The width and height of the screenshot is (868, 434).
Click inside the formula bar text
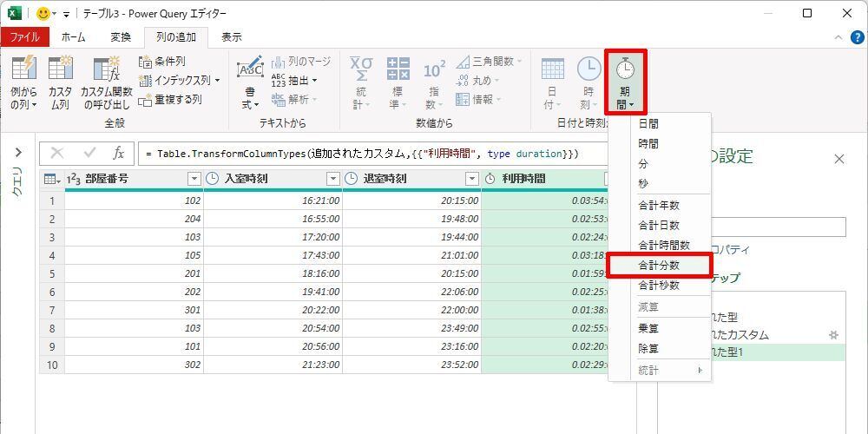(x=365, y=154)
